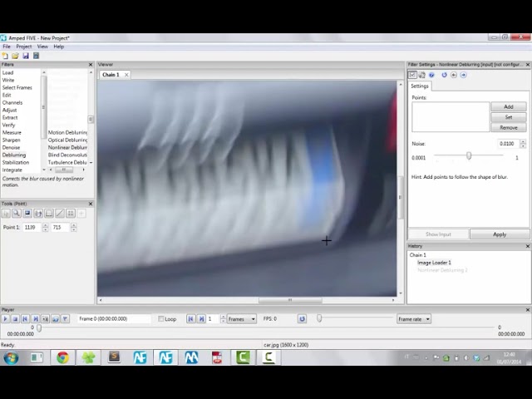This screenshot has width=532, height=399.
Task: Click the Open Project folder icon
Action: pos(15,56)
